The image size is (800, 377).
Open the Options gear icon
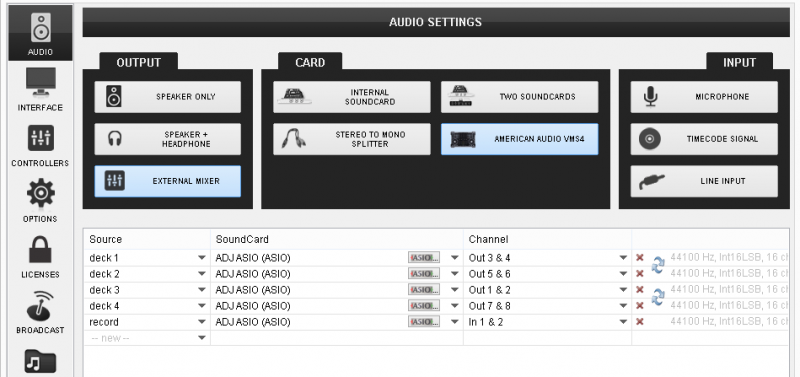[x=40, y=194]
